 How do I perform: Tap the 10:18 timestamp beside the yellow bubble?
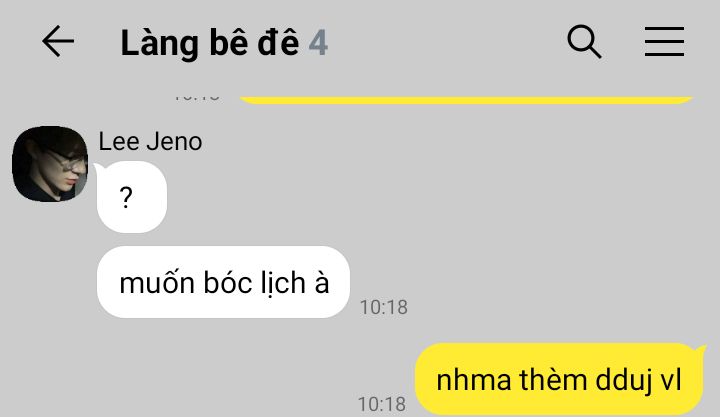[382, 404]
